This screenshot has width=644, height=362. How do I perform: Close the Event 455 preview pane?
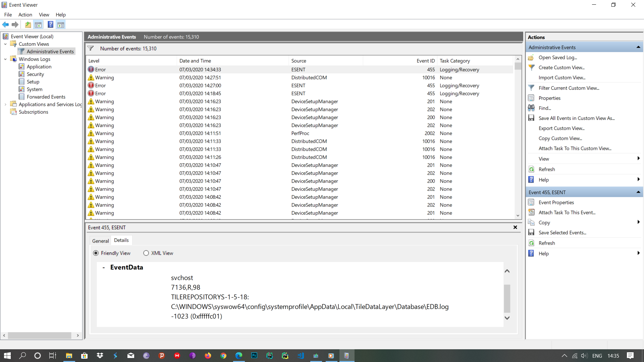[x=515, y=227]
